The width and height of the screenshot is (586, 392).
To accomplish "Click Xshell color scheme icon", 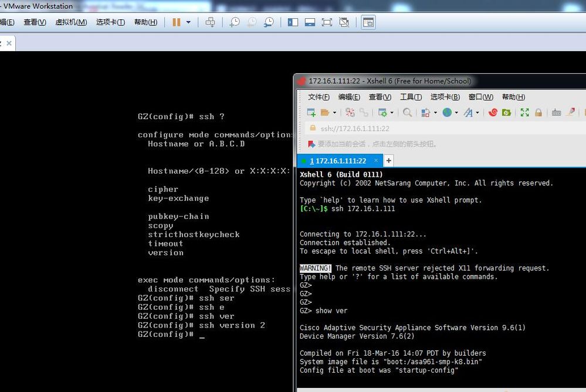I will pos(426,113).
